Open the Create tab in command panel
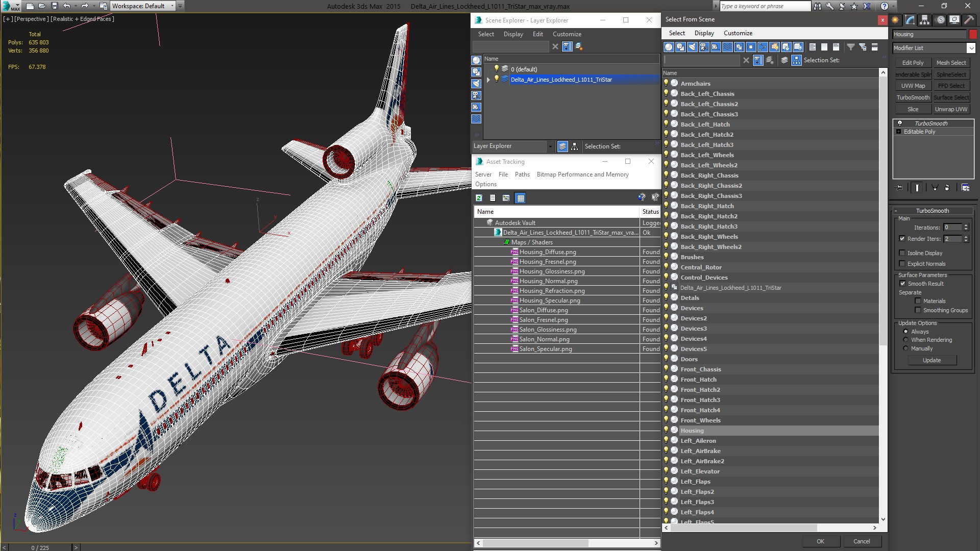 (895, 20)
